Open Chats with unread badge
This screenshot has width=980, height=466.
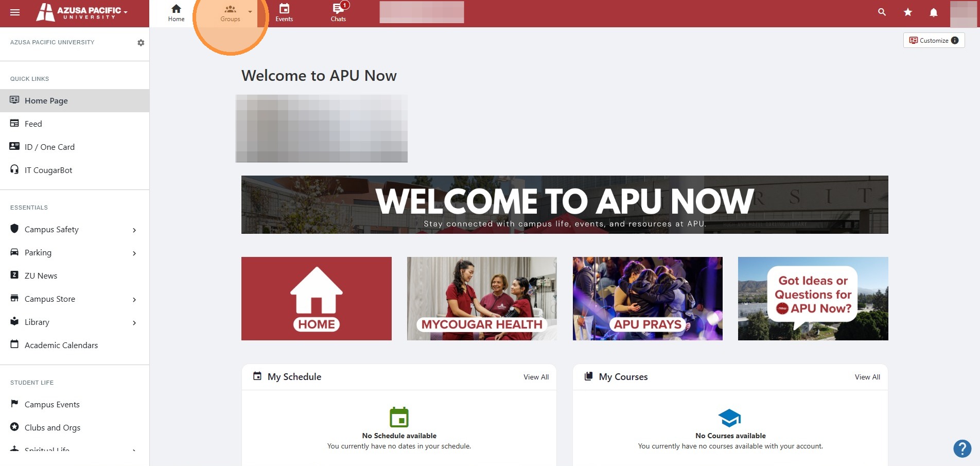pos(338,12)
